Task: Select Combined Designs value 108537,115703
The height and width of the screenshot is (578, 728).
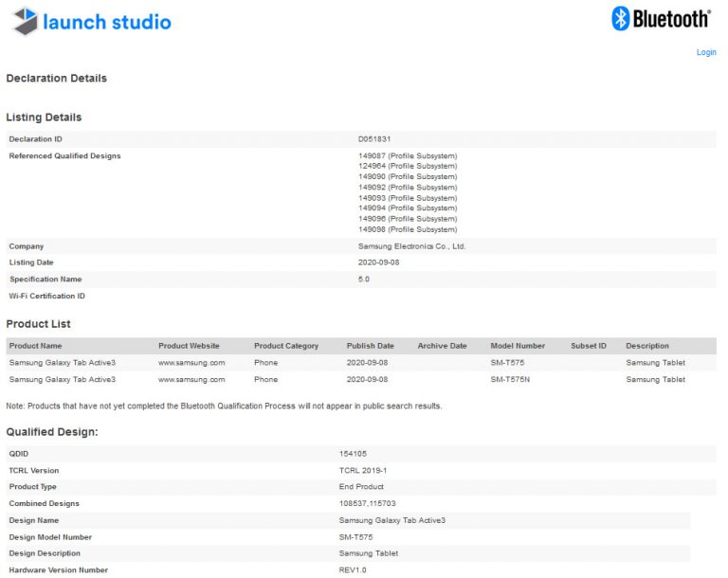Action: pos(367,503)
